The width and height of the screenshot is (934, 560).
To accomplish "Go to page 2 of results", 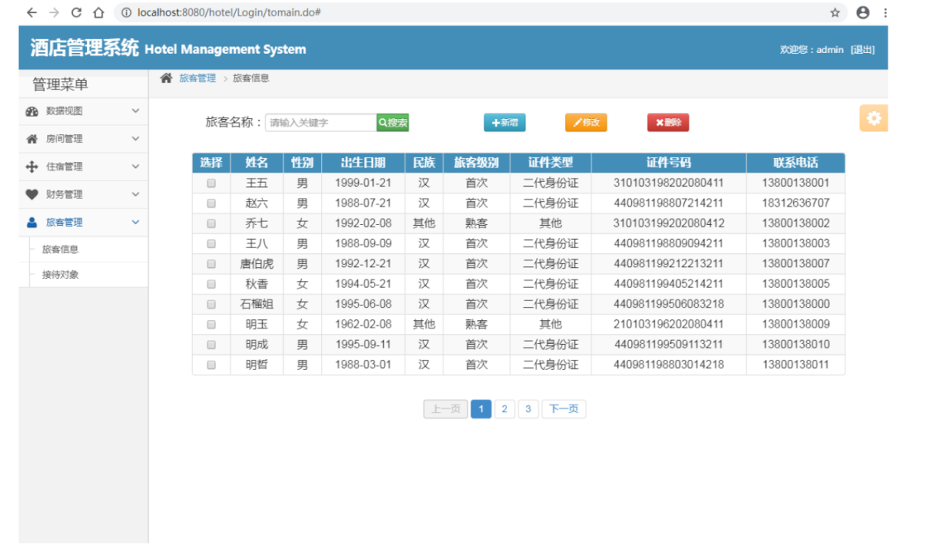I will [x=505, y=409].
